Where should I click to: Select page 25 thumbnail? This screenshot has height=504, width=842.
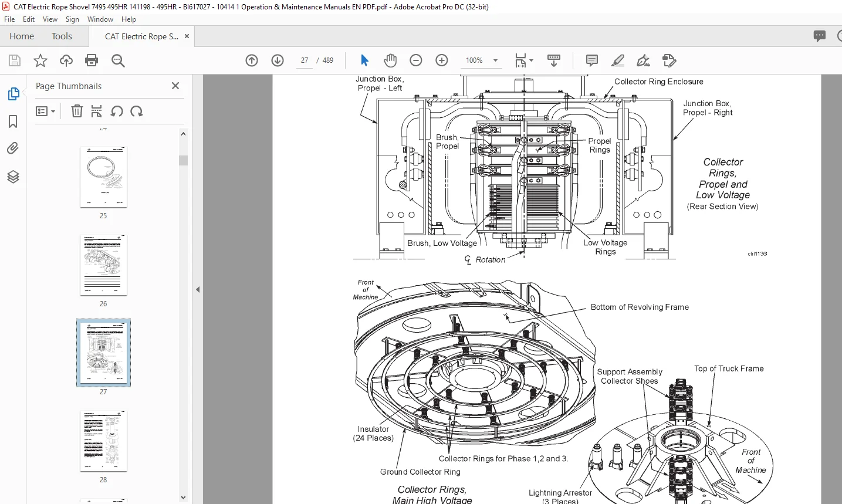(x=103, y=177)
